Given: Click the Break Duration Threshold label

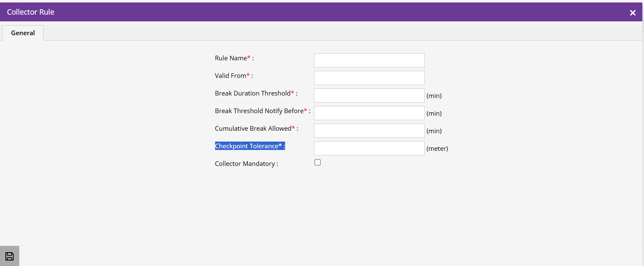Looking at the screenshot, I should click(253, 93).
